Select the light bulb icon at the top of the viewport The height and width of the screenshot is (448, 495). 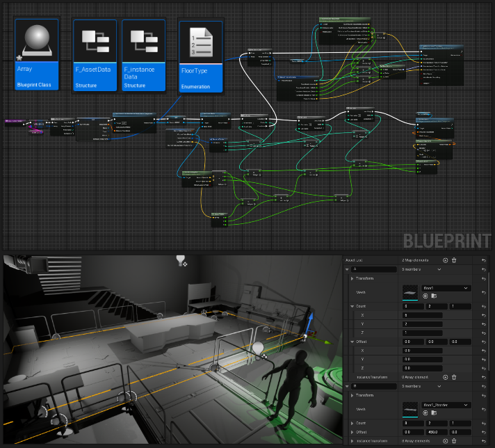(181, 261)
